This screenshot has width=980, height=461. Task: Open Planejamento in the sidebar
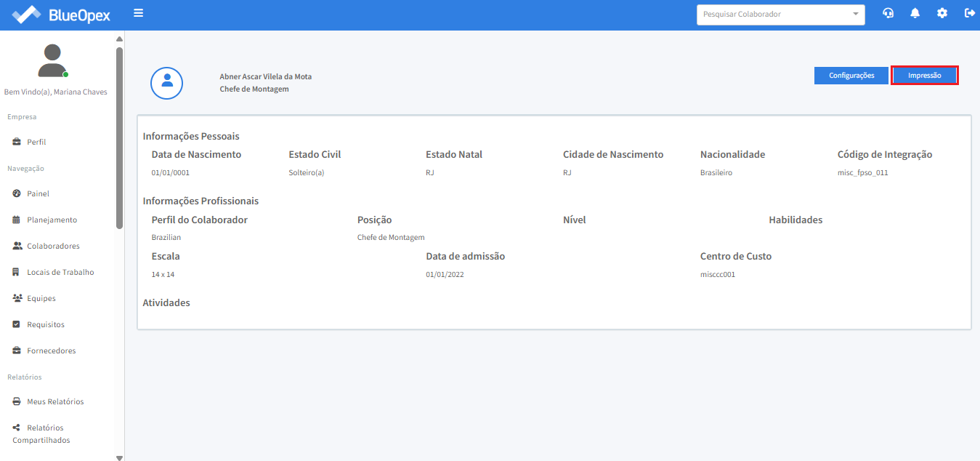point(52,220)
